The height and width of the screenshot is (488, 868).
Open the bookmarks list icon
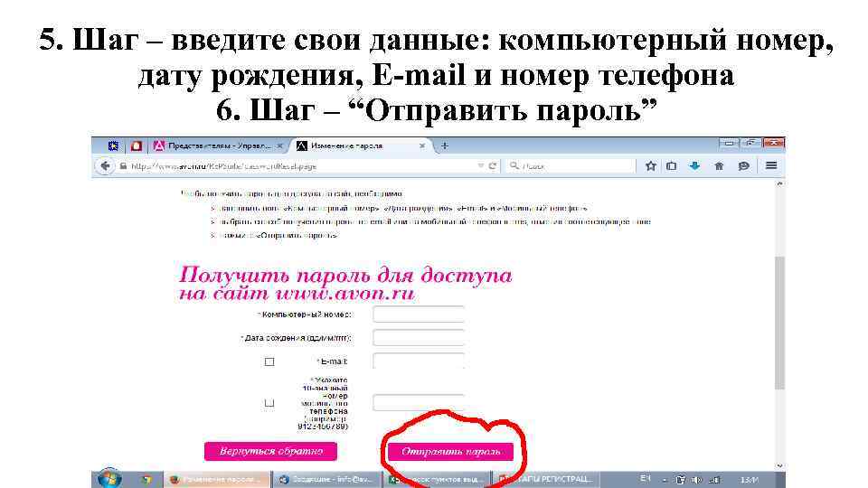[x=672, y=165]
